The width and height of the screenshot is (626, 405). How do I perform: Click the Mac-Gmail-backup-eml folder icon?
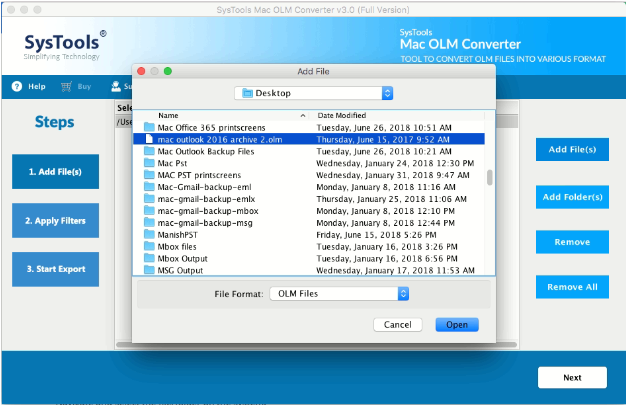click(x=150, y=187)
